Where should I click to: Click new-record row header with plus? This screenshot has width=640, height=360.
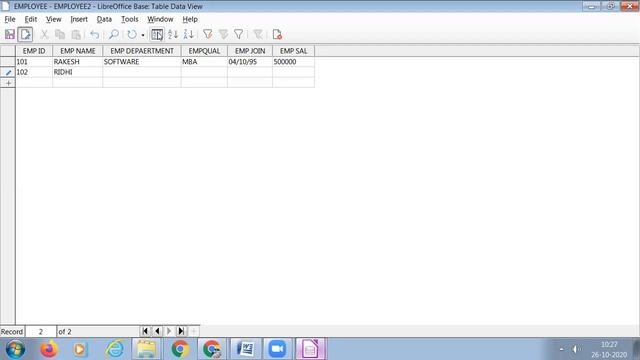click(8, 83)
